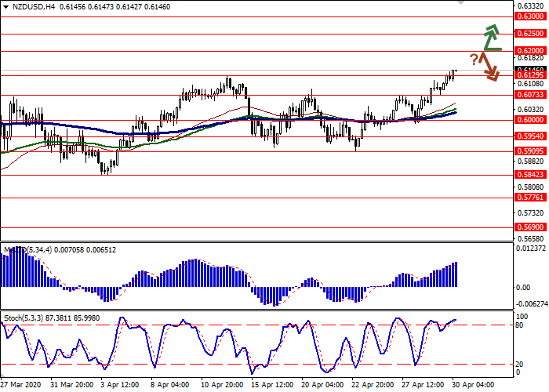Click the current price 0.61460 black label
Viewport: 549px width, 392px height.
click(530, 70)
